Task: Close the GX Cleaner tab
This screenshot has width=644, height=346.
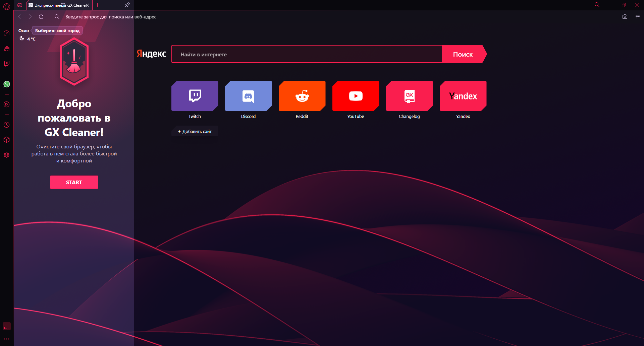Action: coord(88,5)
